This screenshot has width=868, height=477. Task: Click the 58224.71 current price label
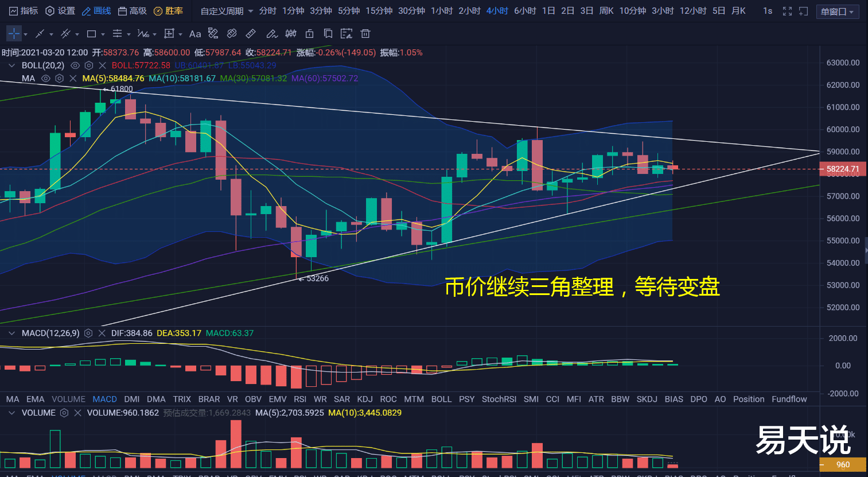pos(843,169)
